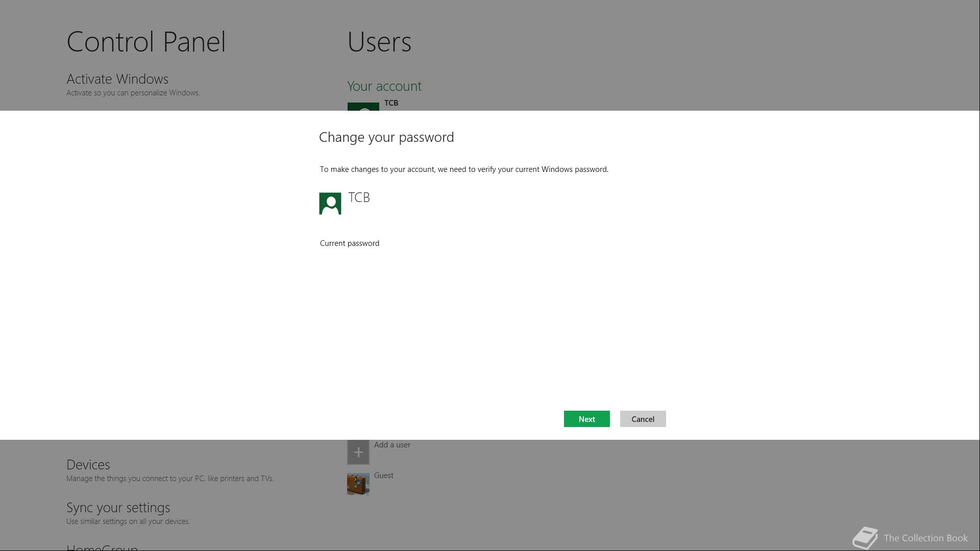Click the Add a user plus icon

358,452
